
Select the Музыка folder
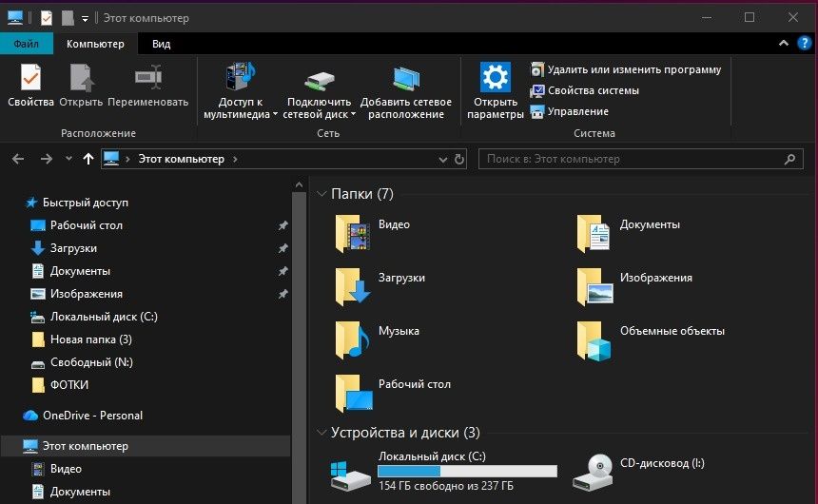click(378, 340)
